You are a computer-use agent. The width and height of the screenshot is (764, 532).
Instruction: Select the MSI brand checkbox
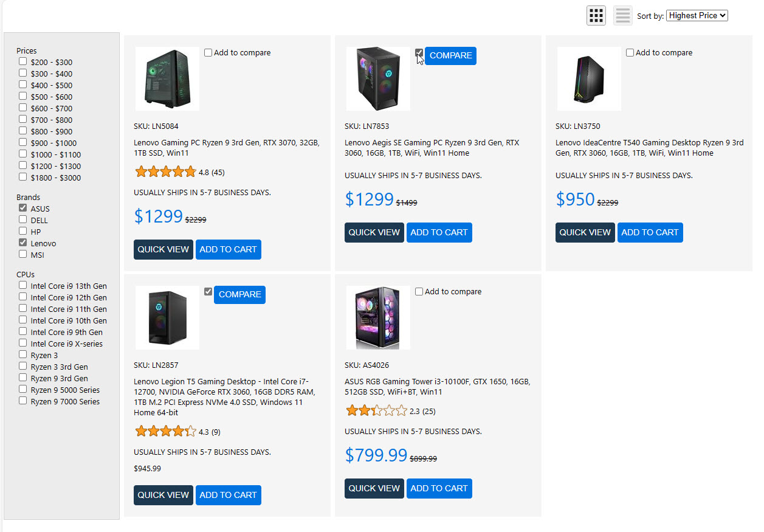(x=22, y=254)
